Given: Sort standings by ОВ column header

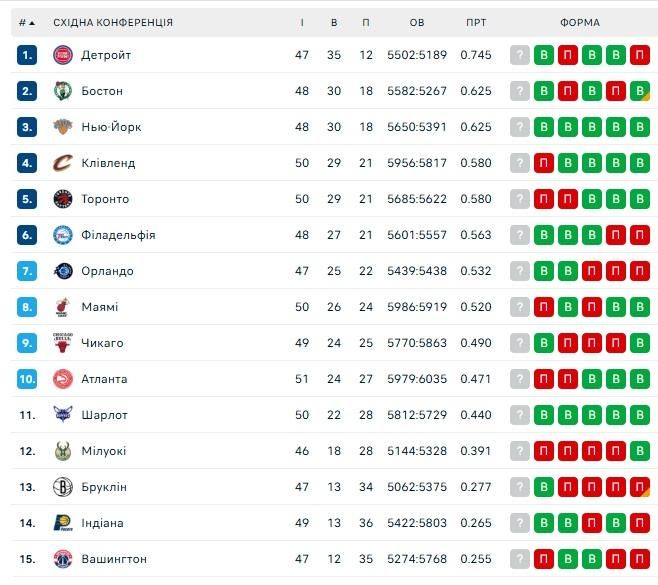Looking at the screenshot, I should pos(417,22).
